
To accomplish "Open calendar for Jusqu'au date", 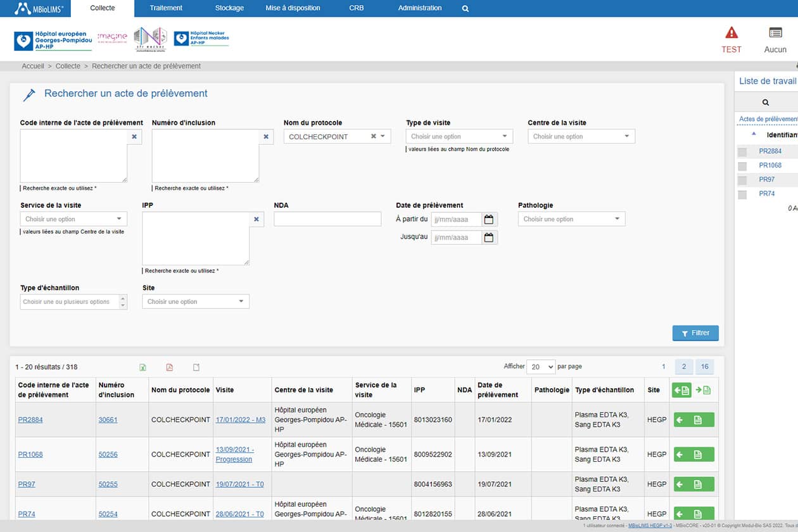I will click(x=489, y=237).
